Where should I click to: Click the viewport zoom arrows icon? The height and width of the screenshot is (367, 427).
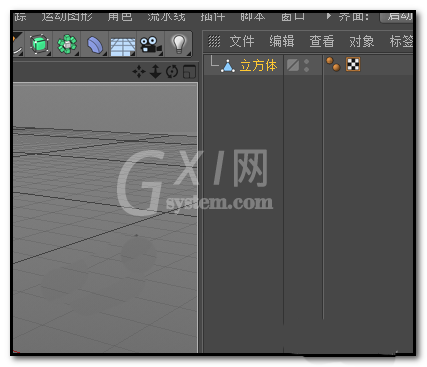(x=156, y=71)
